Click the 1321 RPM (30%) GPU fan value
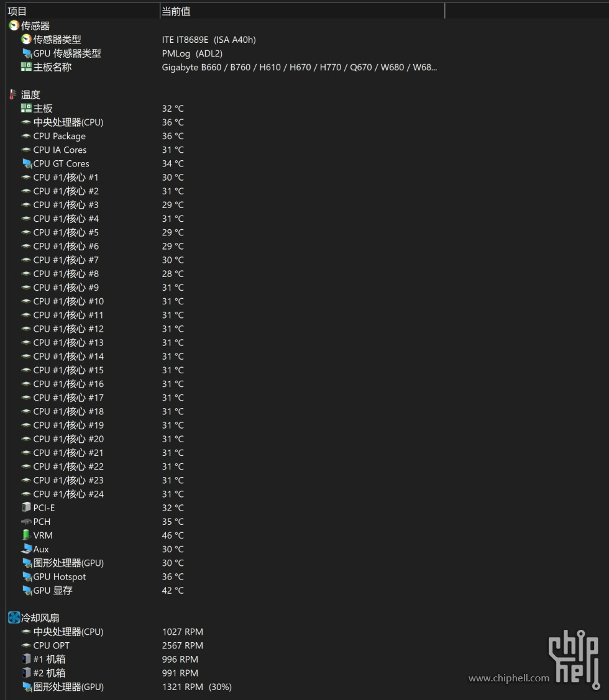Viewport: 609px width, 700px height. [196, 686]
